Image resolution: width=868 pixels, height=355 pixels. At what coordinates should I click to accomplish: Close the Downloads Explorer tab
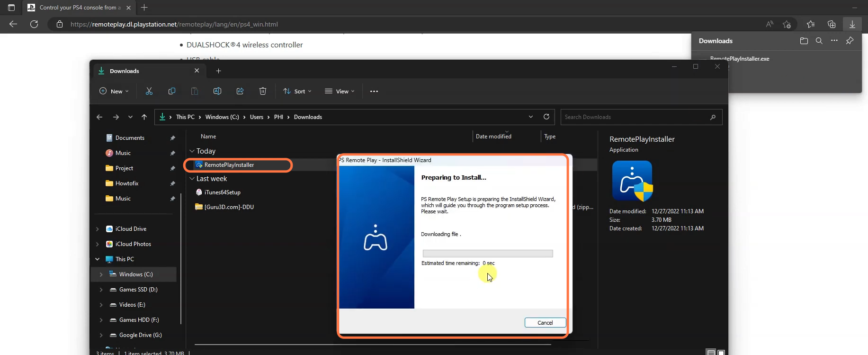[197, 71]
